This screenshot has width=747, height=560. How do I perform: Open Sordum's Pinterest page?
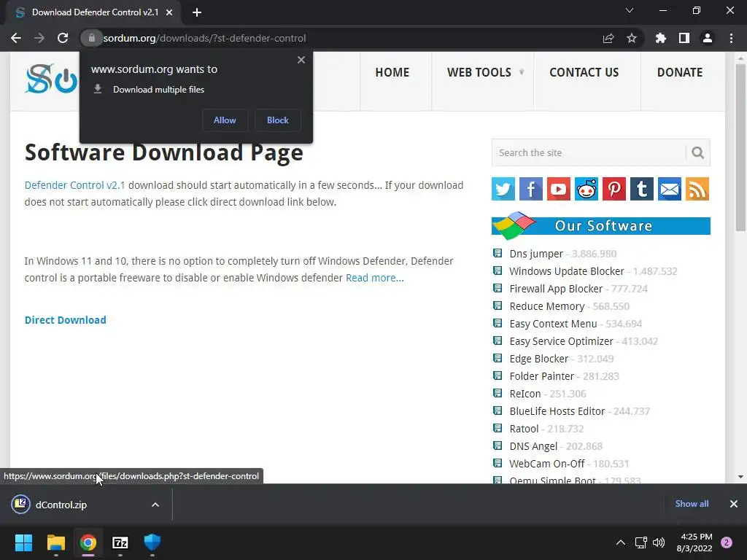click(x=614, y=189)
